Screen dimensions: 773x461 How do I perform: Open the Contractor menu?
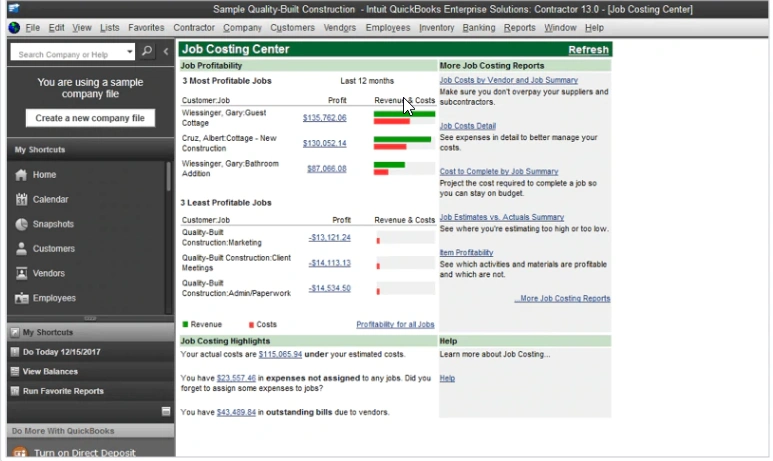(194, 28)
